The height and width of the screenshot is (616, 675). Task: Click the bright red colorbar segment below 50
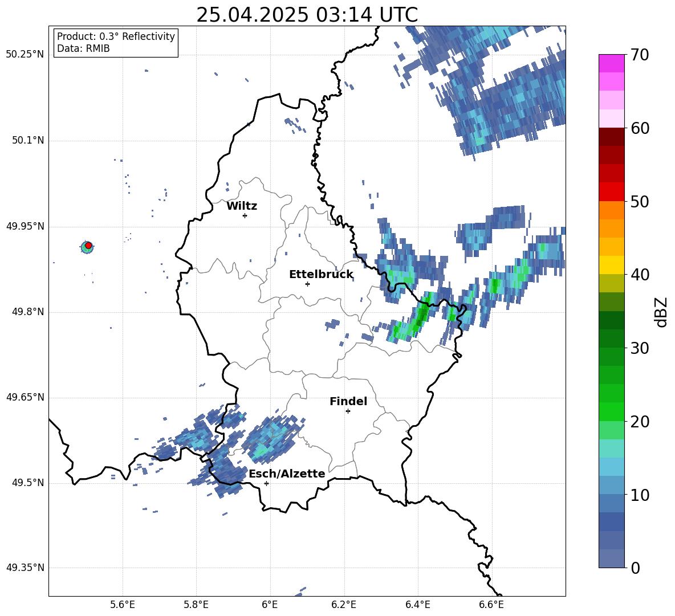(x=611, y=192)
